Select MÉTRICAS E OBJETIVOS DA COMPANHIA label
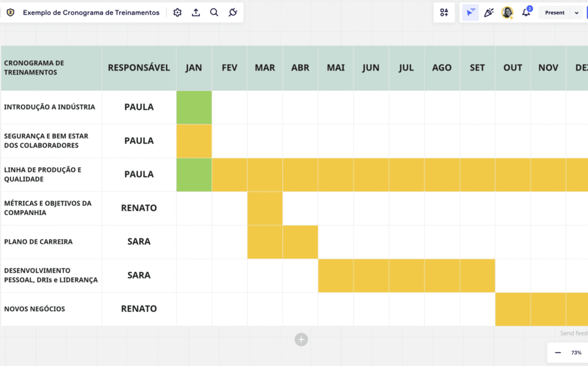The width and height of the screenshot is (588, 366). 48,208
